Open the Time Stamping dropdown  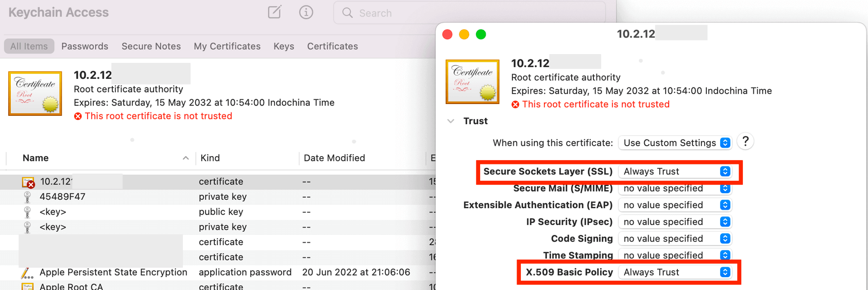[675, 255]
